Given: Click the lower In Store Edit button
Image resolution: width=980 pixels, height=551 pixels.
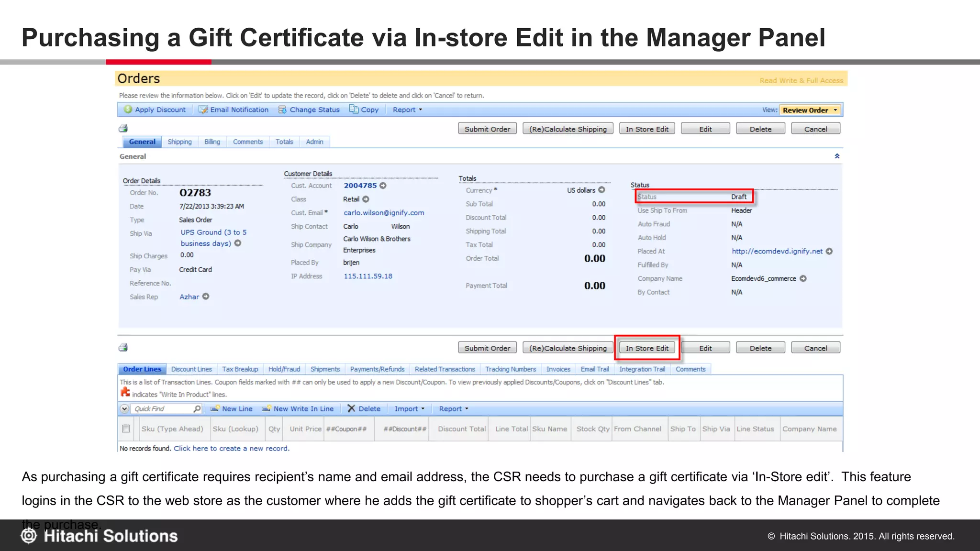Looking at the screenshot, I should tap(647, 348).
